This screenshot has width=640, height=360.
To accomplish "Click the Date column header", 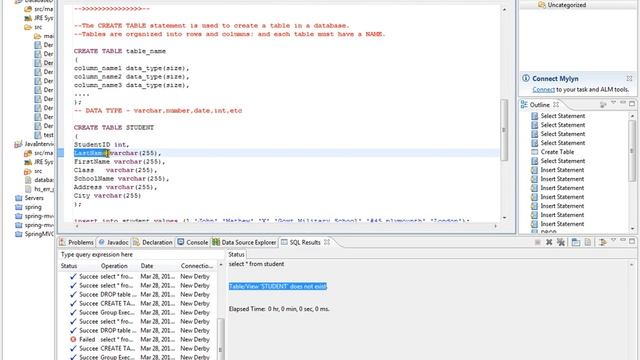I will pos(147,266).
